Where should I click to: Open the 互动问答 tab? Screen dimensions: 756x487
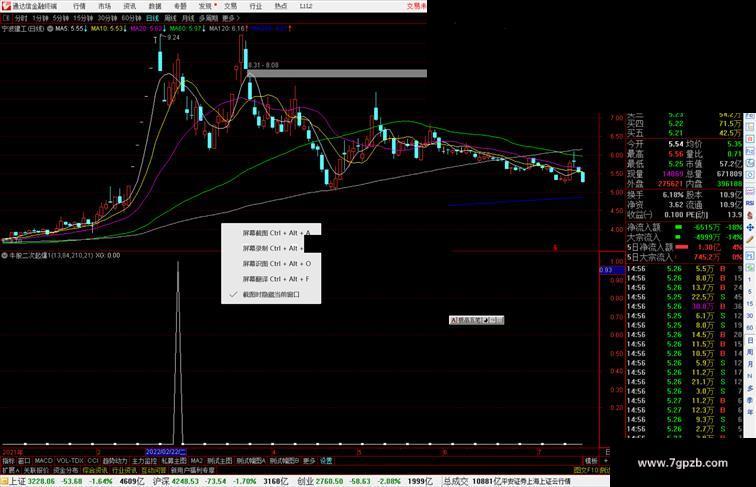[x=154, y=470]
